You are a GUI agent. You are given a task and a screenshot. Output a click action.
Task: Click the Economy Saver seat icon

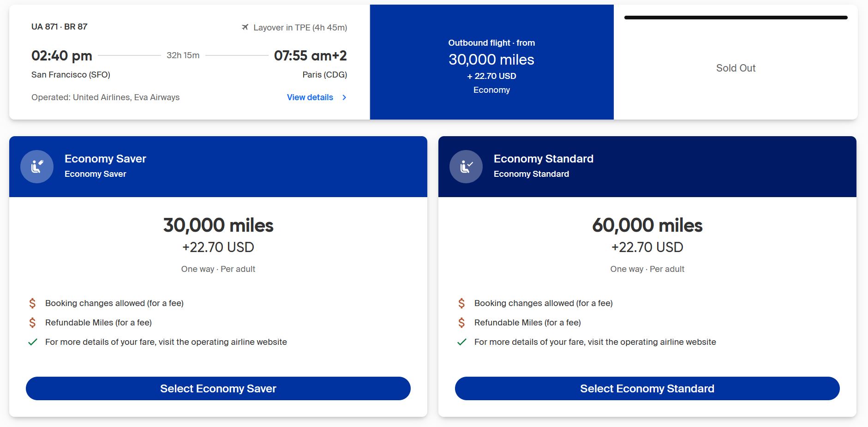click(x=37, y=167)
